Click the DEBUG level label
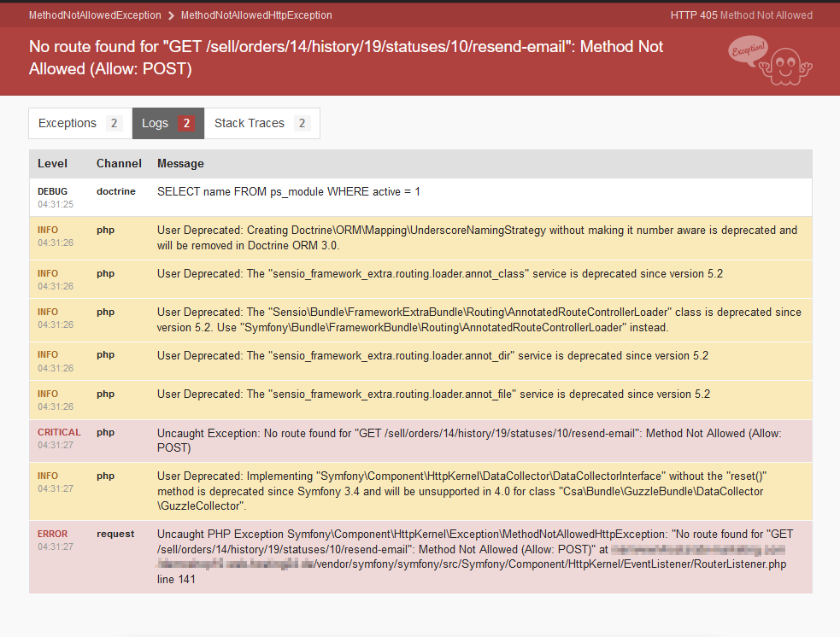Viewport: 840px width, 637px height. [52, 191]
